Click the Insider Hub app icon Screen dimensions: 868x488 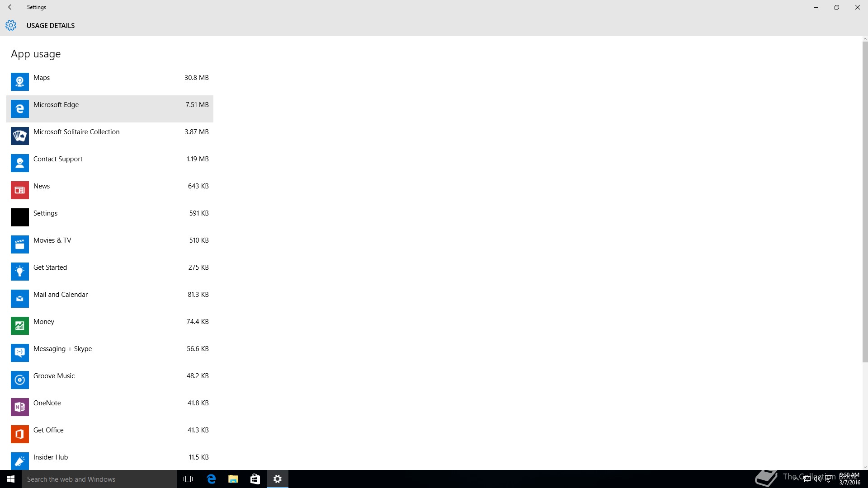click(20, 461)
